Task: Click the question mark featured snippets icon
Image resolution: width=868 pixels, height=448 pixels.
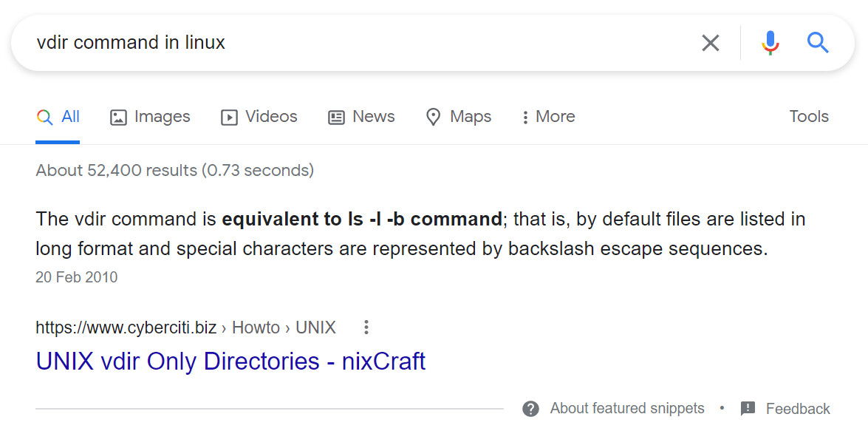Action: pyautogui.click(x=530, y=409)
